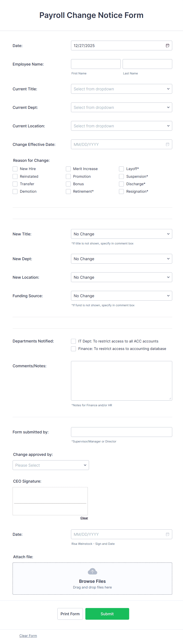Click the calendar icon next to the signature Date
Screen dimensions: 183x644
[x=167, y=534]
